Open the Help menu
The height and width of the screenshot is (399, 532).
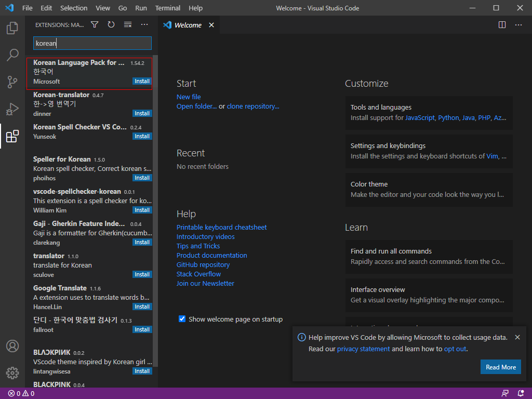(x=195, y=8)
